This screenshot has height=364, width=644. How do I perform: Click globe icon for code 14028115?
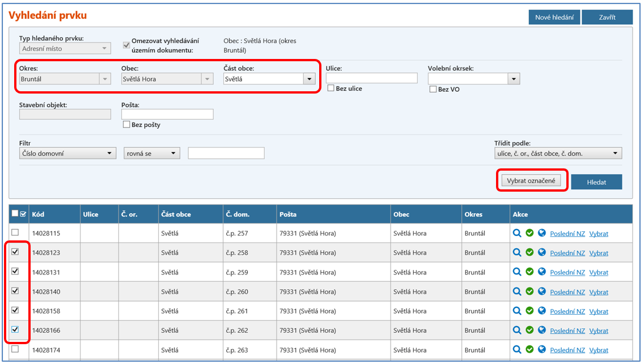[542, 233]
